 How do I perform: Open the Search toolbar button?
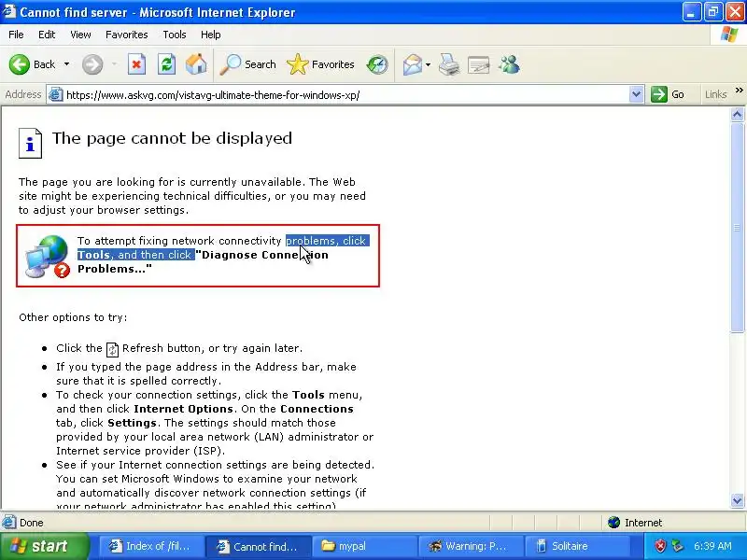(x=247, y=64)
